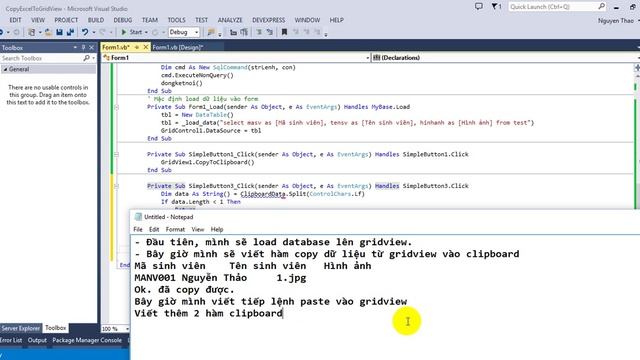Click the Notepad window title icon
Image resolution: width=640 pixels, height=360 pixels.
[x=138, y=217]
